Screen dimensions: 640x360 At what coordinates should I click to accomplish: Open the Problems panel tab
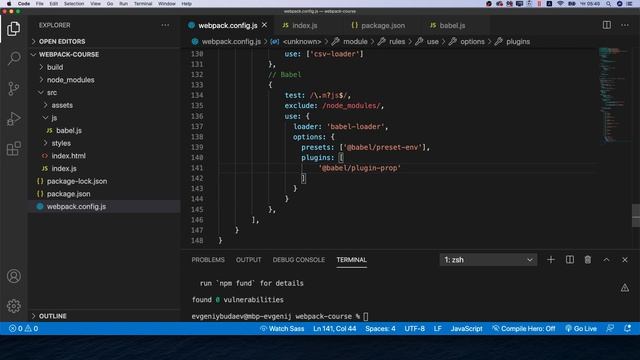tap(208, 260)
